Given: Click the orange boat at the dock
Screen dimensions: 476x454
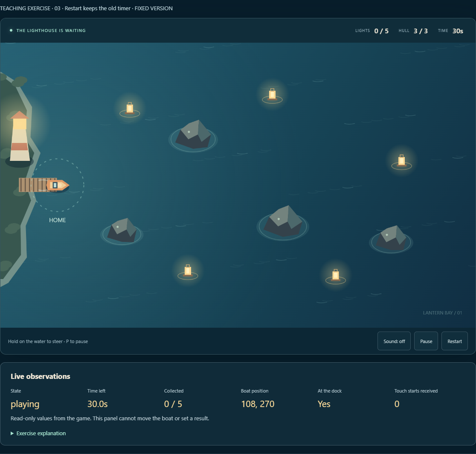Looking at the screenshot, I should point(58,185).
